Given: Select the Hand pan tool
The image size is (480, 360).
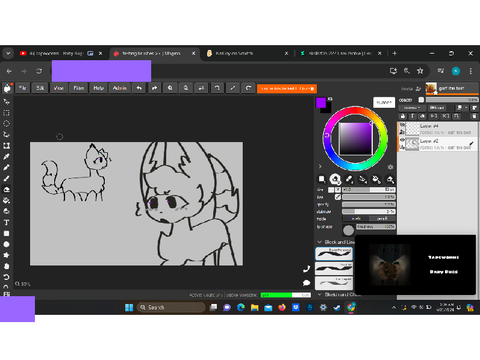Looking at the screenshot, I should pyautogui.click(x=6, y=266).
